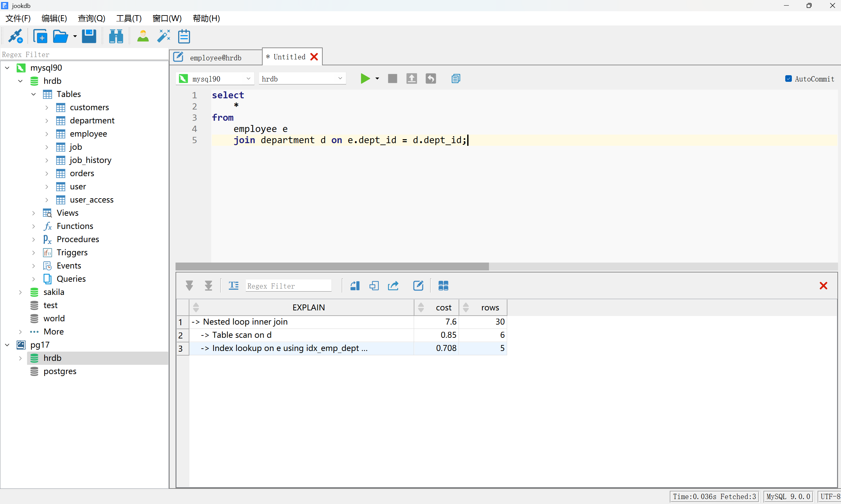Click the stop execution square icon
This screenshot has height=504, width=841.
[x=392, y=79]
